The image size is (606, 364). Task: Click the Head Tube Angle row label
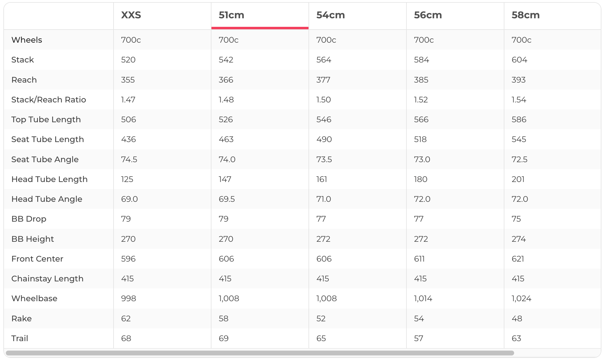pos(47,199)
